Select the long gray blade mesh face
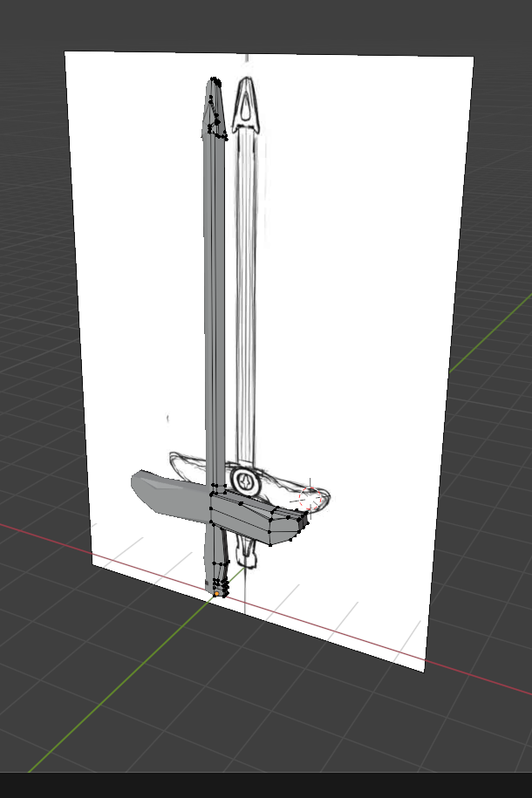 coord(214,305)
